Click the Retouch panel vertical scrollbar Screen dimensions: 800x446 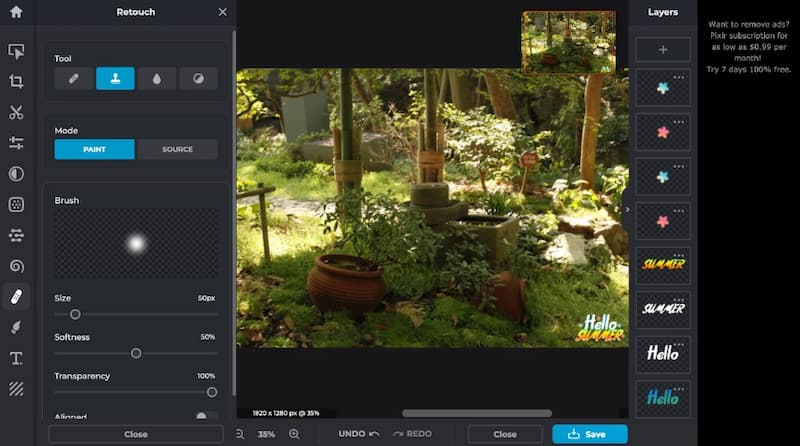(x=234, y=213)
